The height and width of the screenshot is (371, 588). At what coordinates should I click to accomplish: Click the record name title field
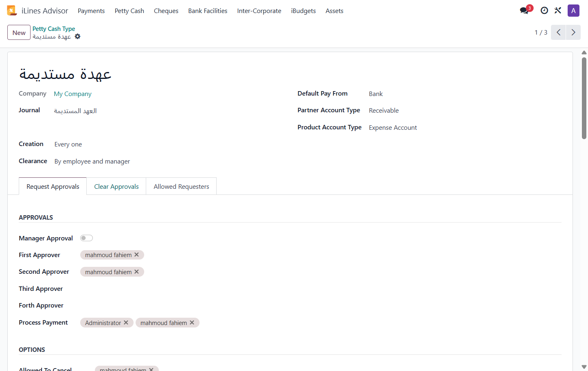pyautogui.click(x=65, y=74)
